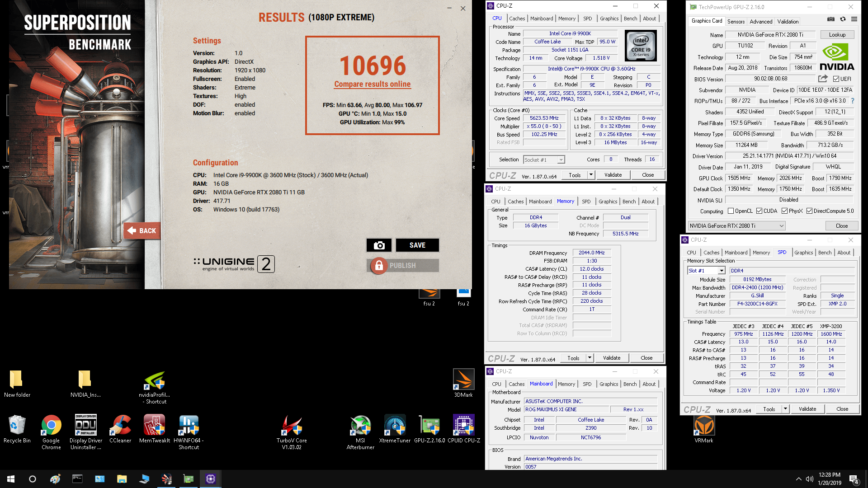Select the TurboV Core desktop icon
This screenshot has height=488, width=868.
292,432
